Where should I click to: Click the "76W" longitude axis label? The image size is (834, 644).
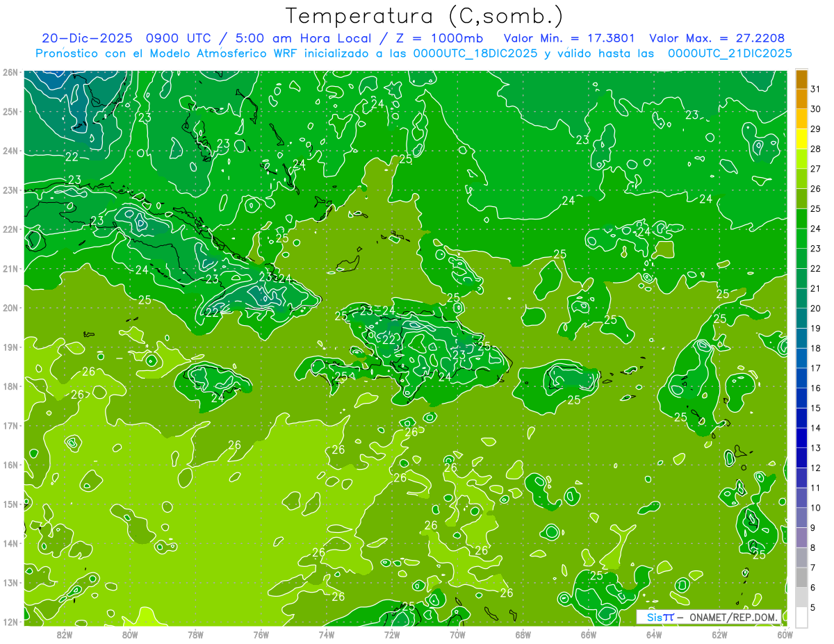[261, 634]
